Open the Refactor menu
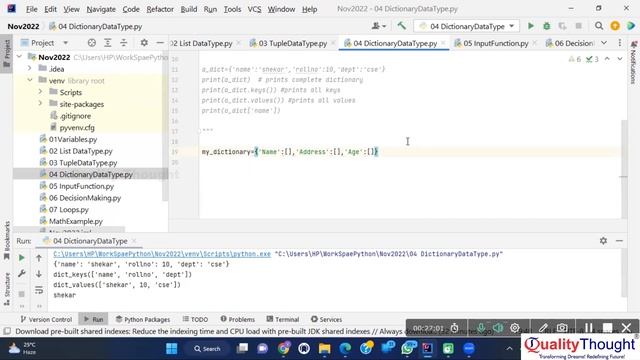 160,9
